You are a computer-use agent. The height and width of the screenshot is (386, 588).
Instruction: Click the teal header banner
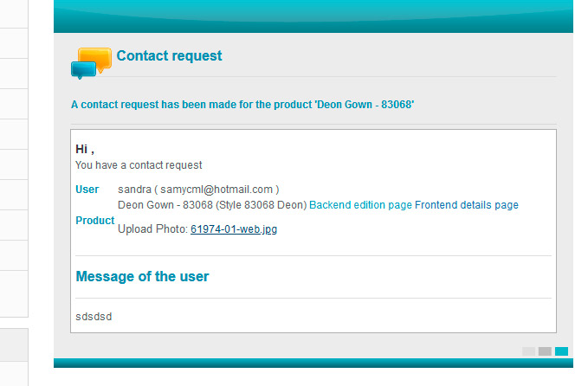coord(313,16)
